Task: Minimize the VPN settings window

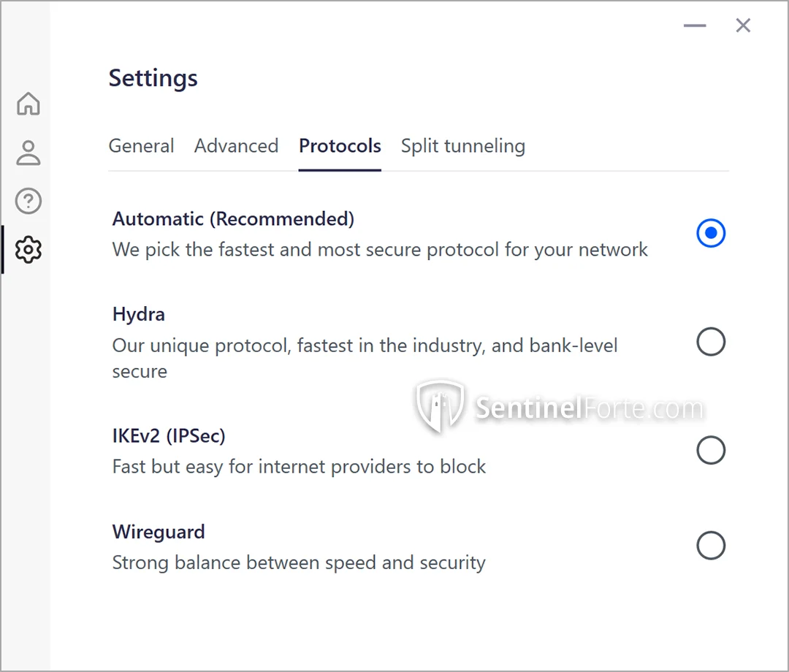Action: [x=695, y=26]
